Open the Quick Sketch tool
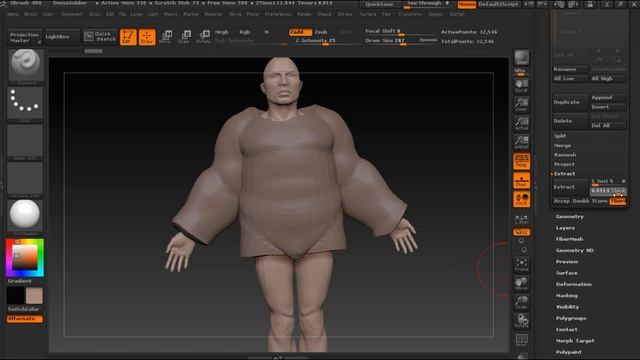The height and width of the screenshot is (360, 640). coord(100,37)
